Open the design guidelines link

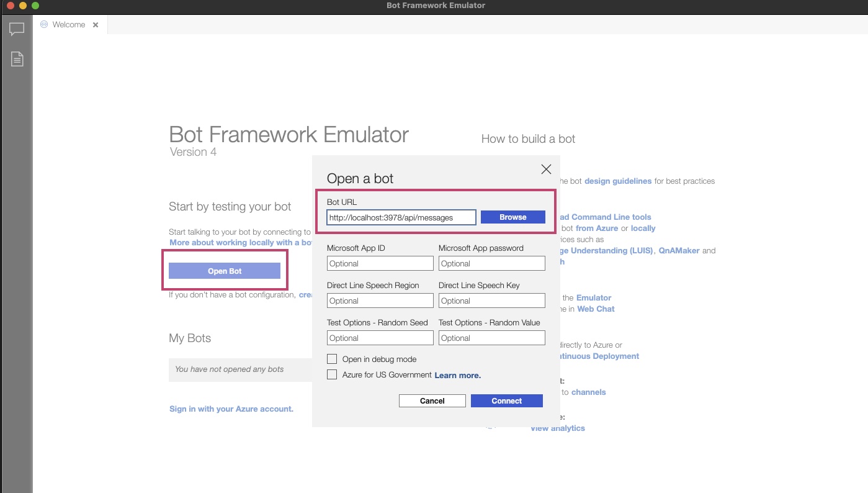tap(618, 181)
